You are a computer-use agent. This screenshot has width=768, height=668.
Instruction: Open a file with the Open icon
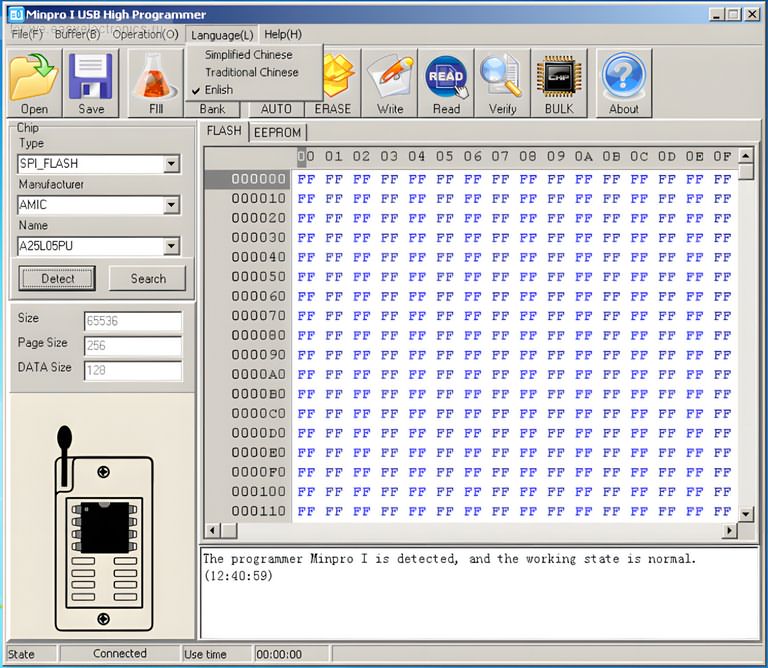(34, 83)
